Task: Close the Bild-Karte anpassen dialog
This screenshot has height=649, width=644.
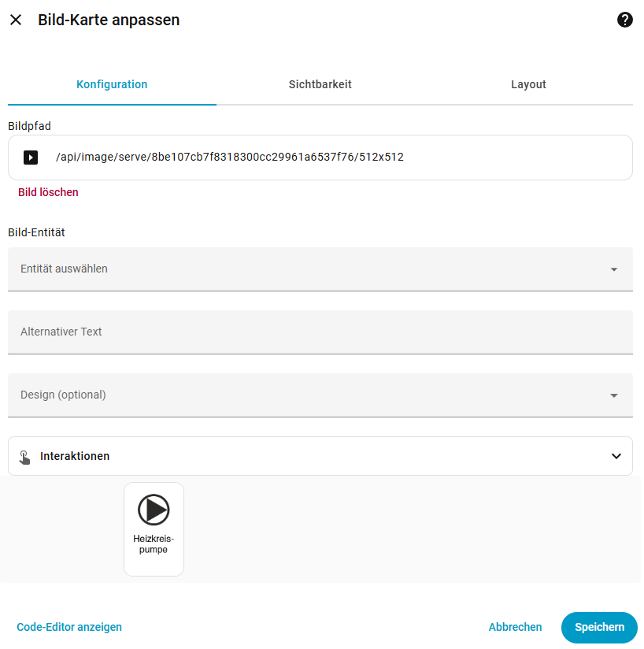Action: [16, 20]
